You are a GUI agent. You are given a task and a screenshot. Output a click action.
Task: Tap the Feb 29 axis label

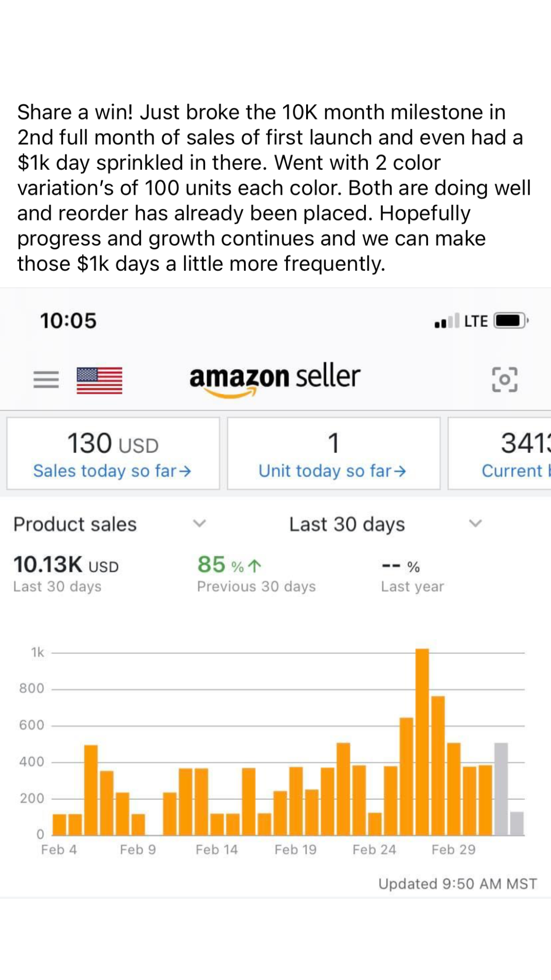pyautogui.click(x=453, y=849)
